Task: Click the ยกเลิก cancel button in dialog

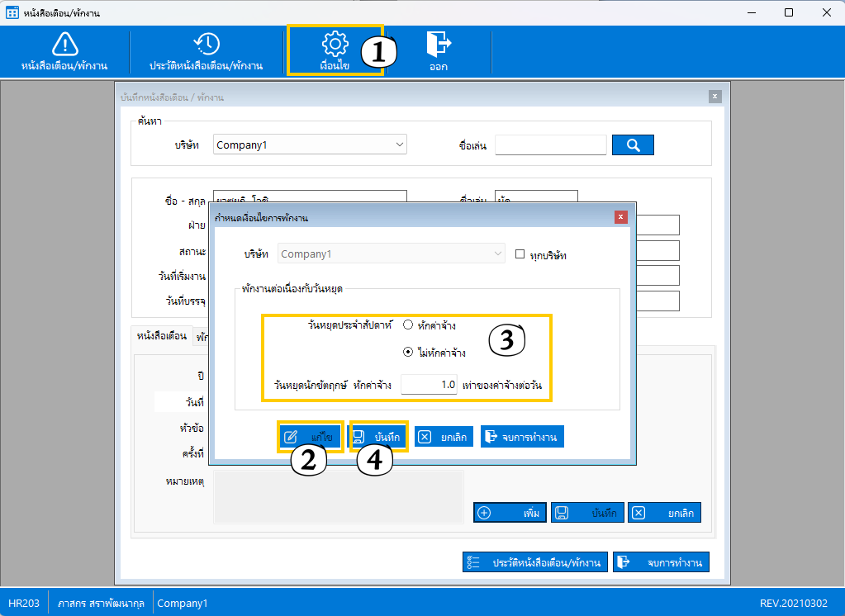Action: [x=444, y=437]
